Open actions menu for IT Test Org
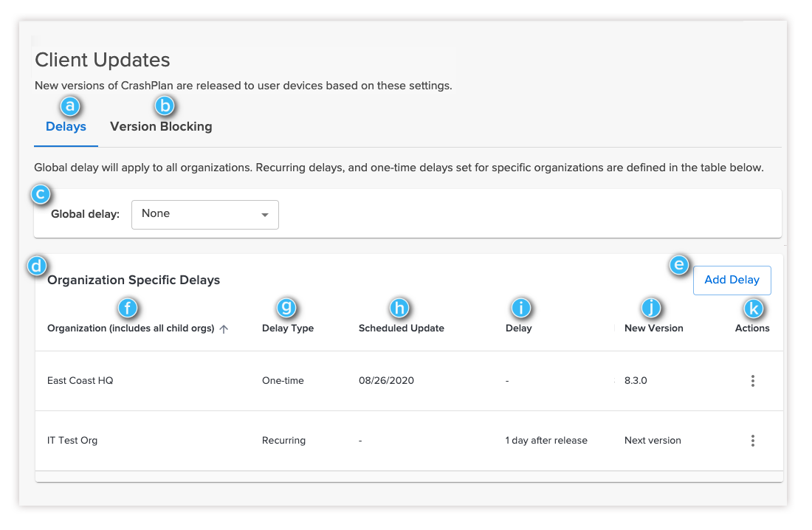812x530 pixels. point(752,441)
